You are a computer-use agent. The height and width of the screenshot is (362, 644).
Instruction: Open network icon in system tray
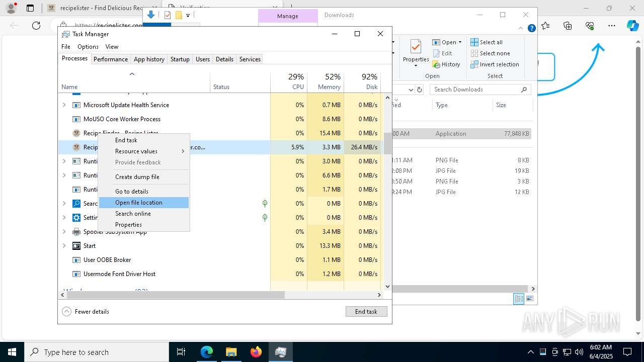[x=567, y=352]
